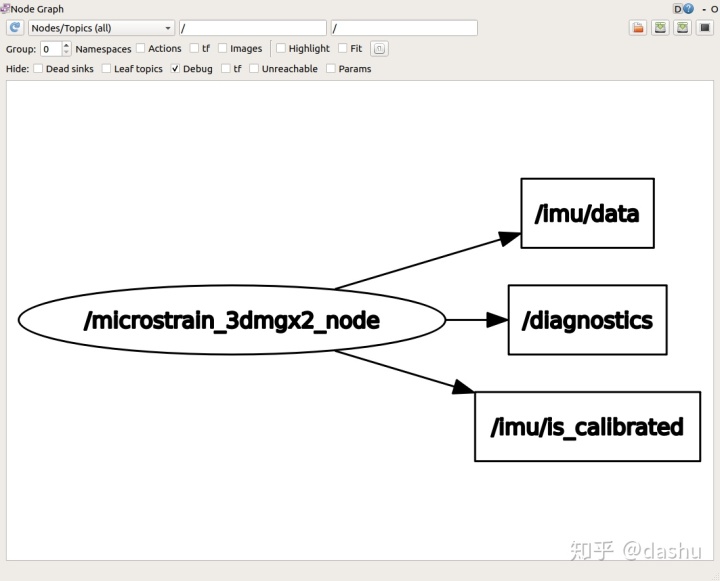The height and width of the screenshot is (581, 720).
Task: Click the /imu/data topic box
Action: coord(587,214)
